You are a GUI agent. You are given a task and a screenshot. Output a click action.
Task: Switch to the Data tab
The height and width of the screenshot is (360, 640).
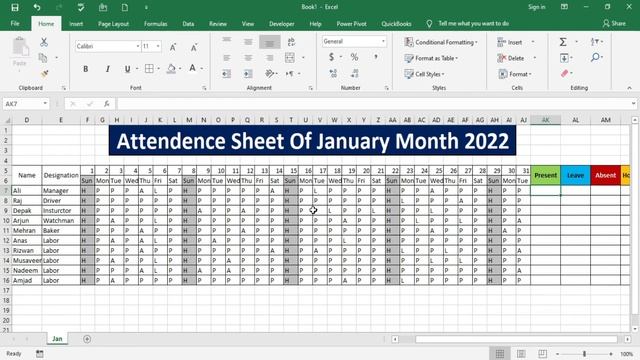[188, 24]
